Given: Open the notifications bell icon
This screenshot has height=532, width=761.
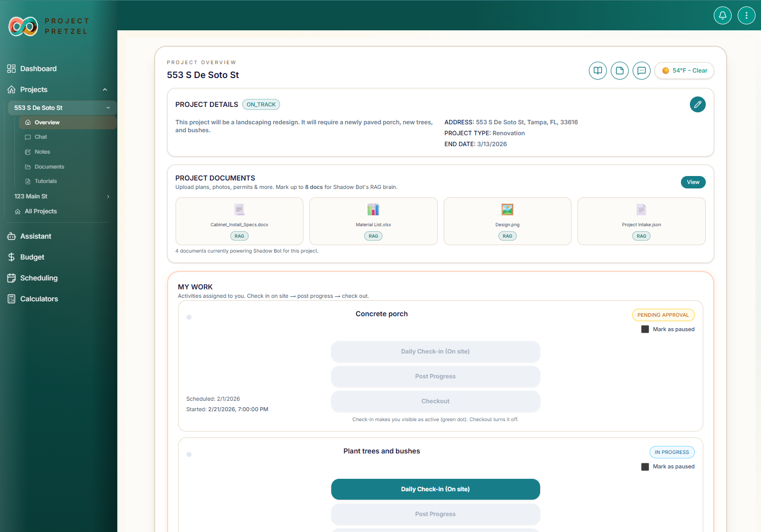Looking at the screenshot, I should pos(722,15).
